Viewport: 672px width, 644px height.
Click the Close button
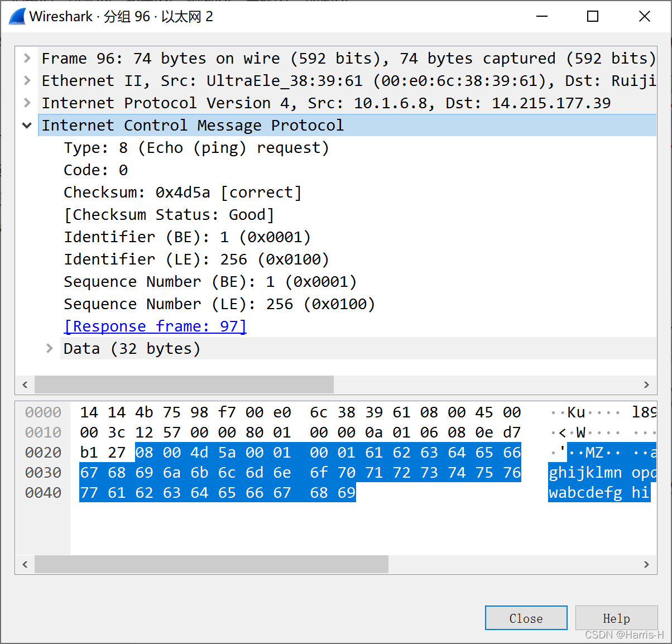(526, 618)
